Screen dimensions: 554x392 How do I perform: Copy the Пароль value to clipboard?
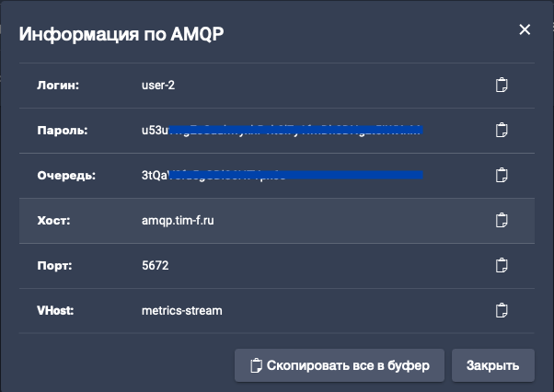[x=502, y=131]
